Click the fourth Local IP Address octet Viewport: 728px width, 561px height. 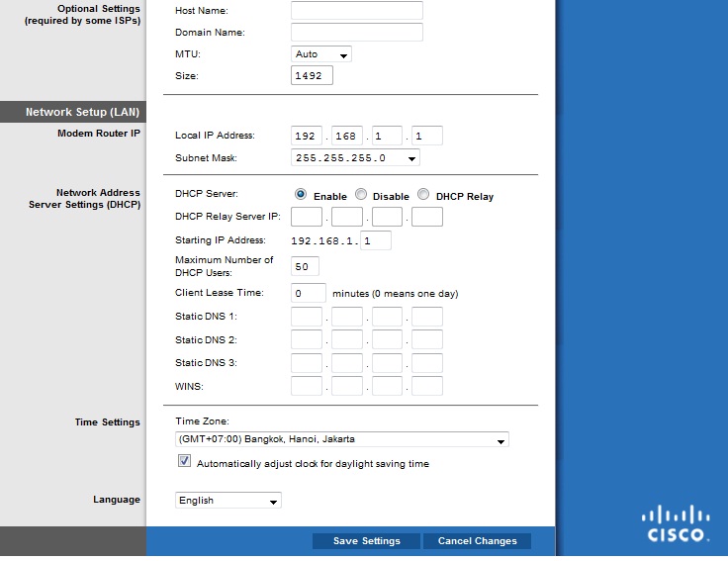click(x=427, y=136)
